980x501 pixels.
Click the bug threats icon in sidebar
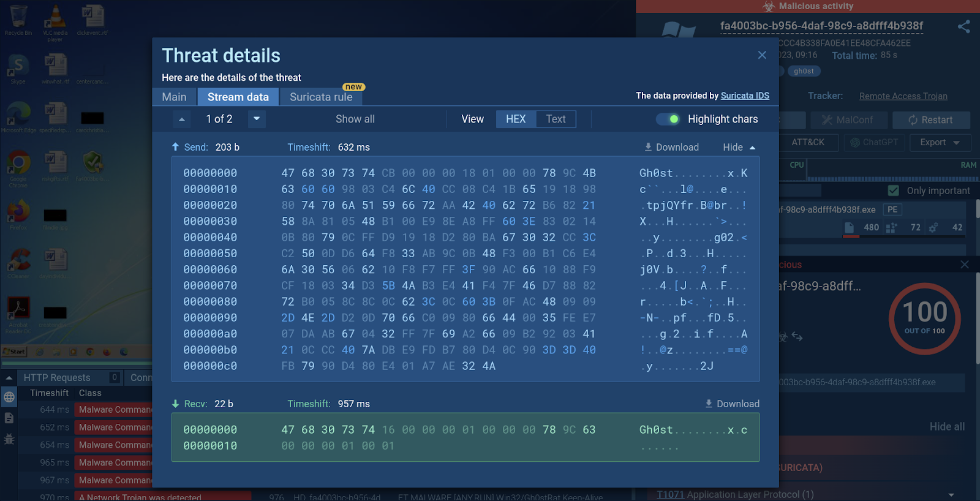(9, 439)
